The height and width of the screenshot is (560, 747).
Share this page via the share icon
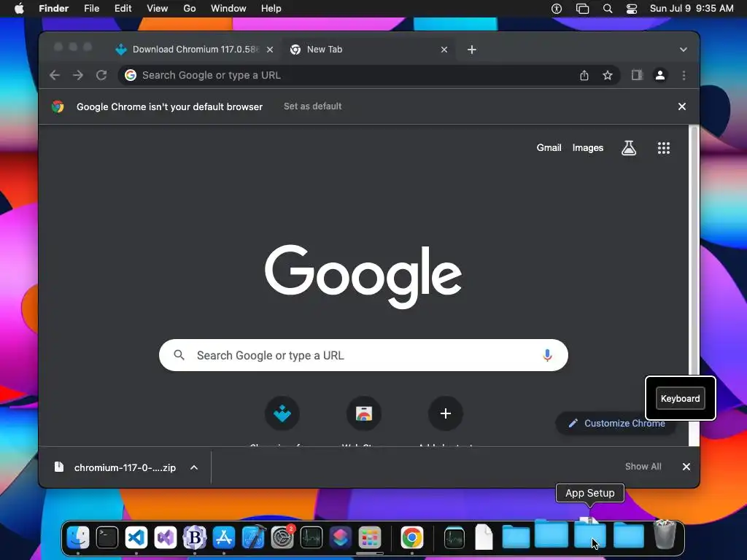584,75
